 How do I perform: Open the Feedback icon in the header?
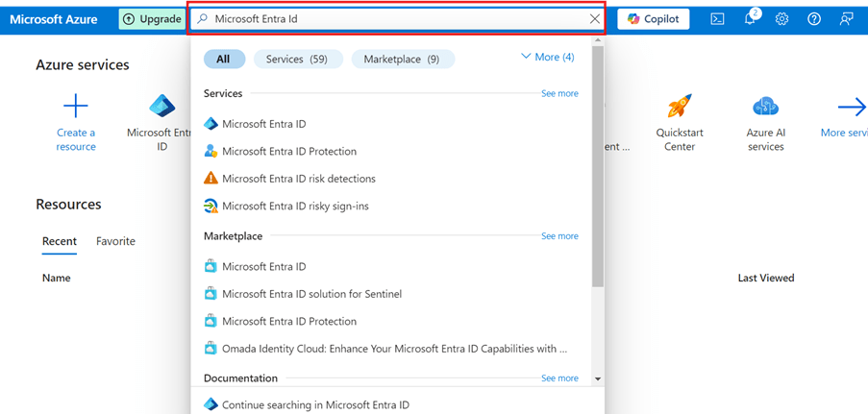coord(846,19)
